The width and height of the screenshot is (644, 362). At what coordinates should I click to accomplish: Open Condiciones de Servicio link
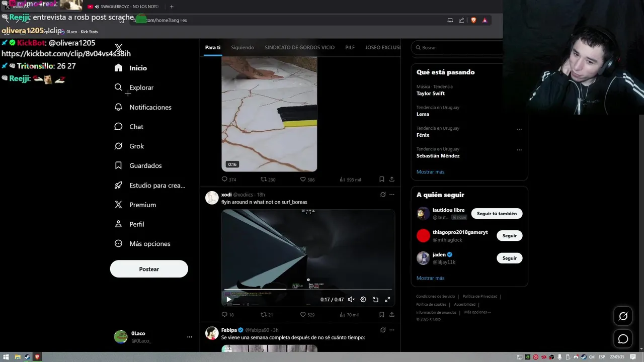click(x=435, y=297)
